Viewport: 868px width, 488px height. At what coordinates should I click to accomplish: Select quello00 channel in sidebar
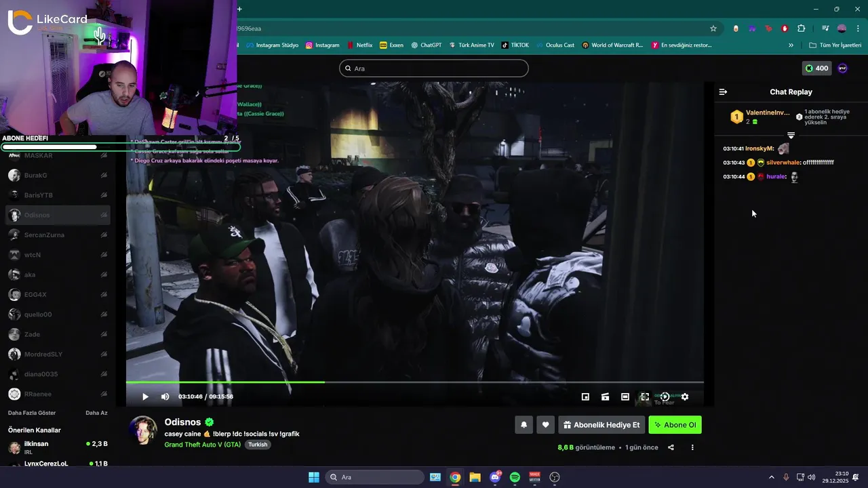coord(58,314)
